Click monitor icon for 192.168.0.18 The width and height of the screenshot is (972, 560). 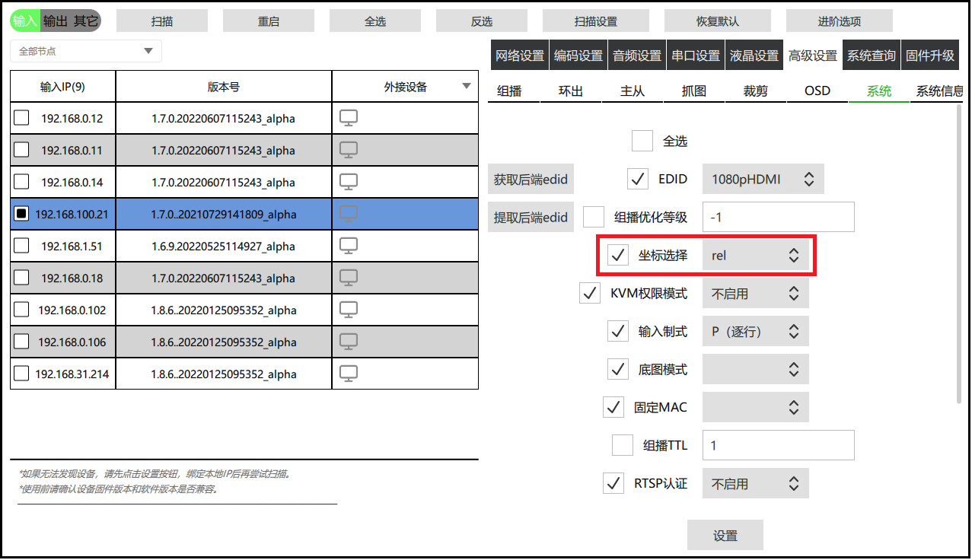pos(348,278)
